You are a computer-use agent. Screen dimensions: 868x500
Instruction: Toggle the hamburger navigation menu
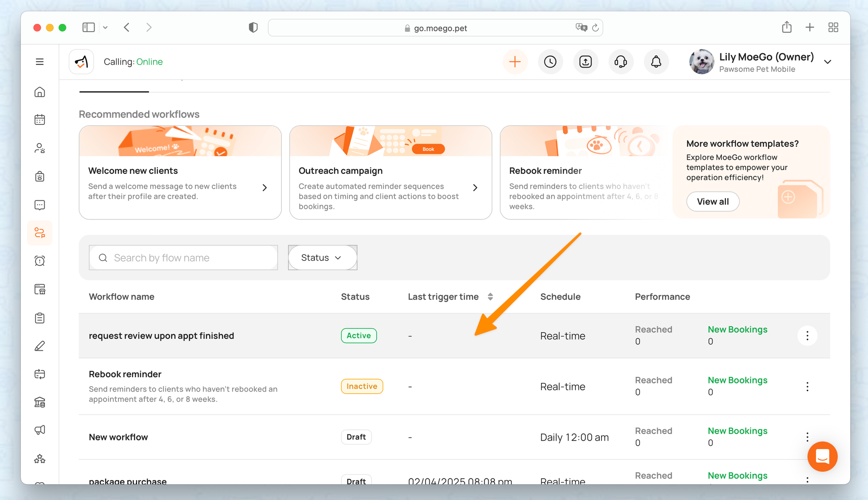tap(39, 62)
